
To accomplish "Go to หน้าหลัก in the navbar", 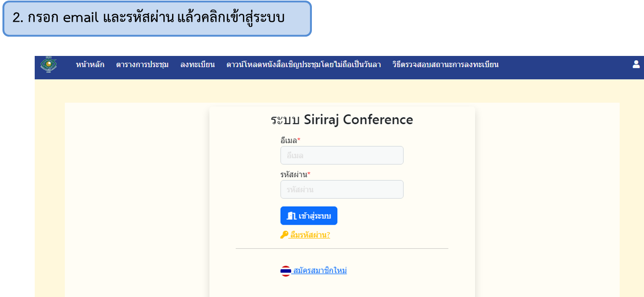I will pyautogui.click(x=90, y=65).
